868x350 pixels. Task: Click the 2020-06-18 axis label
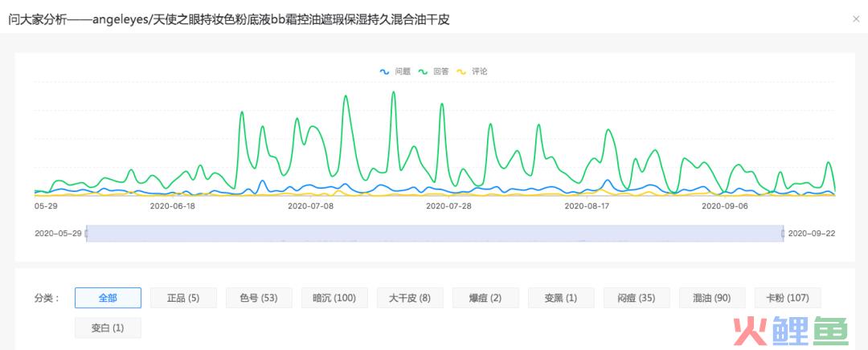(x=173, y=206)
